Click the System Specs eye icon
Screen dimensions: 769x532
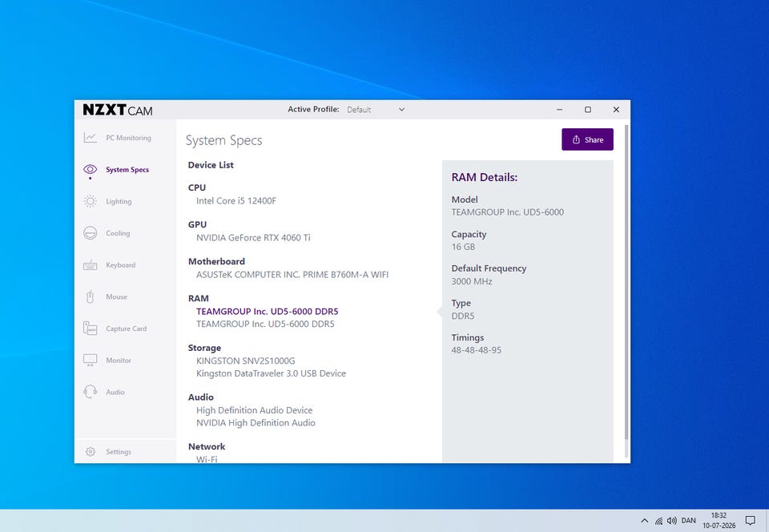pos(91,170)
